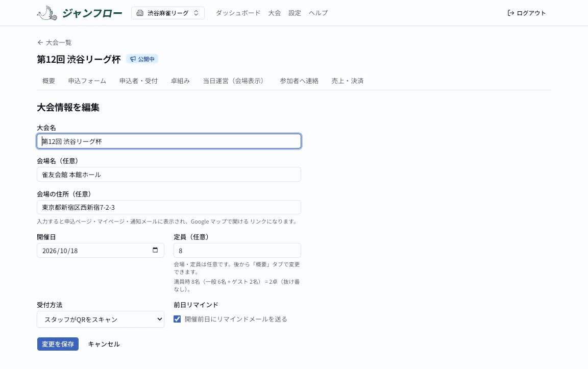Click the ログアウト button
Screen dimensions: 588x369
pos(527,13)
